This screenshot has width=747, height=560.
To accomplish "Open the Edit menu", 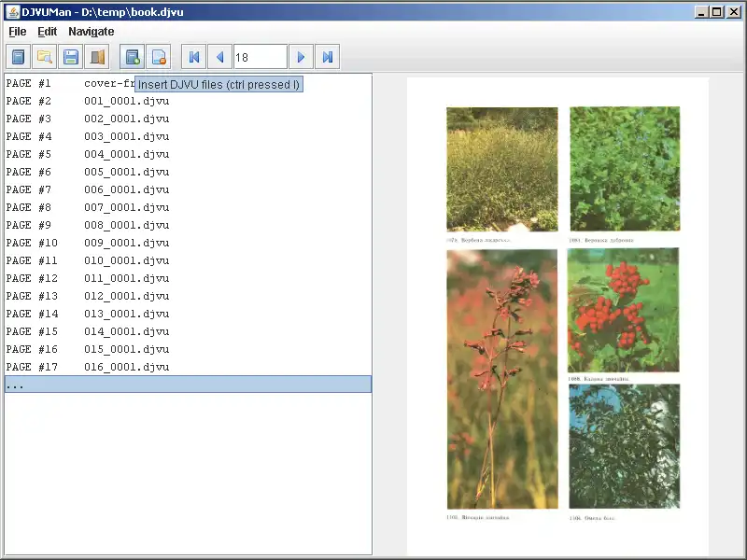I will click(x=47, y=32).
